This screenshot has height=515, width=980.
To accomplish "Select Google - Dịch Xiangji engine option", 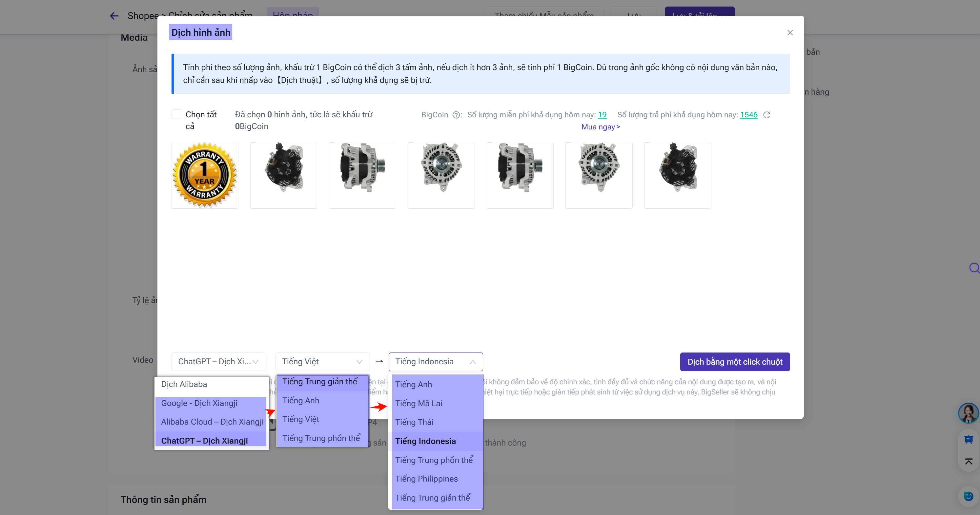I will pos(199,403).
